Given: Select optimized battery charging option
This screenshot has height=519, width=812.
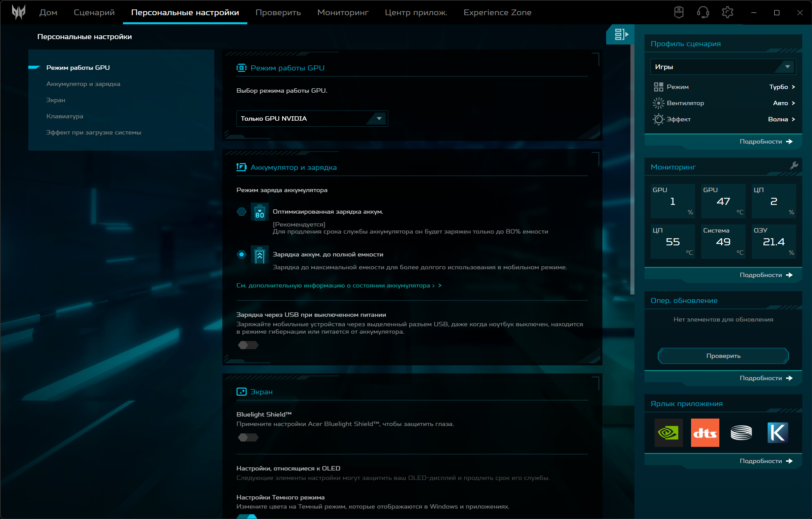Looking at the screenshot, I should (242, 212).
